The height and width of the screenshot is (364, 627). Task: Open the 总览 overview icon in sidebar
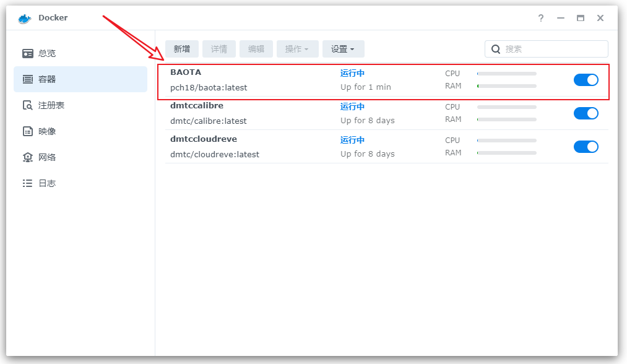coord(28,53)
